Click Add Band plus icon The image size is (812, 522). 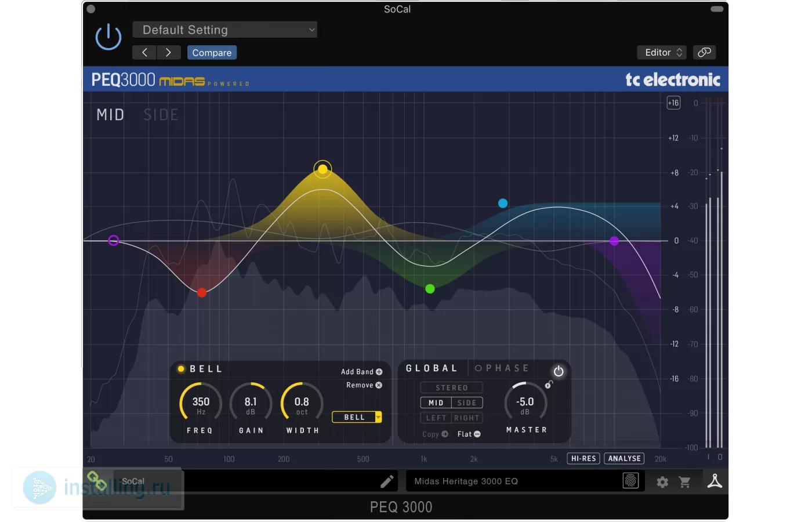[379, 372]
